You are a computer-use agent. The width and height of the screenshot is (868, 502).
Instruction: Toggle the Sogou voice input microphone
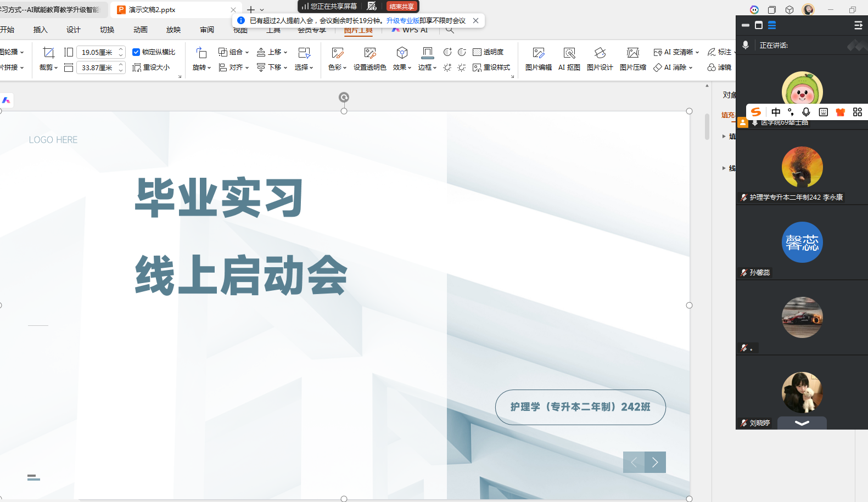click(806, 112)
